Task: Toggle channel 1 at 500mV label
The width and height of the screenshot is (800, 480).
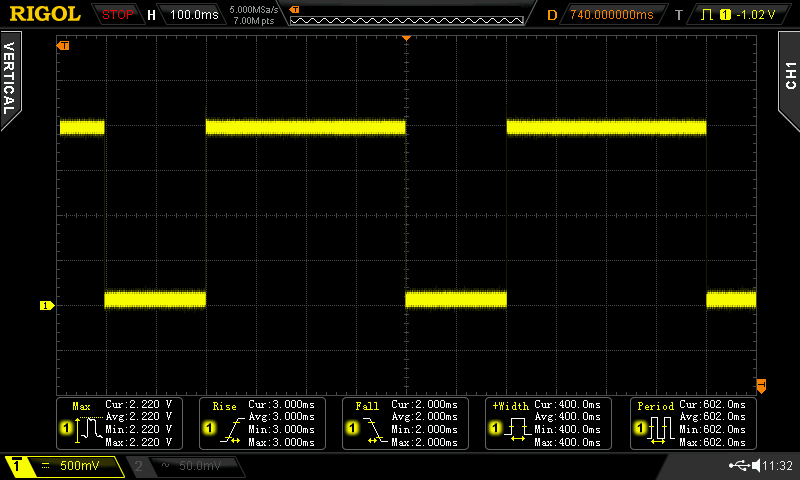Action: 64,465
